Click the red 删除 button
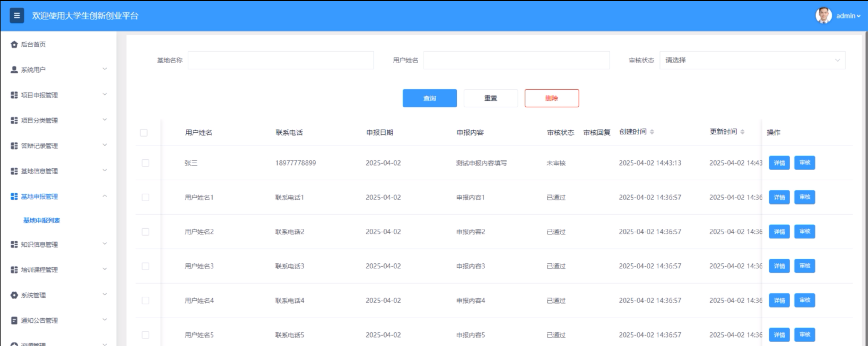 pyautogui.click(x=552, y=98)
